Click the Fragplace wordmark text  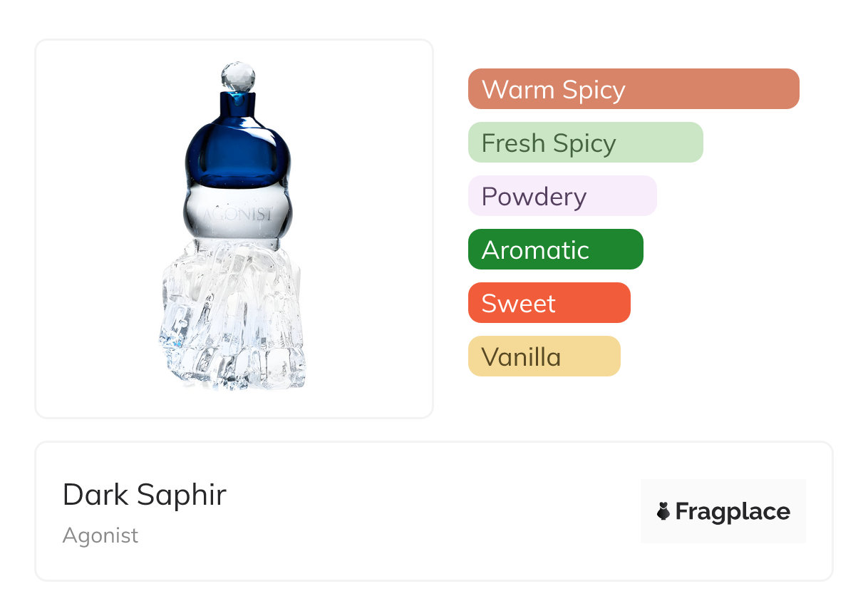tap(733, 511)
